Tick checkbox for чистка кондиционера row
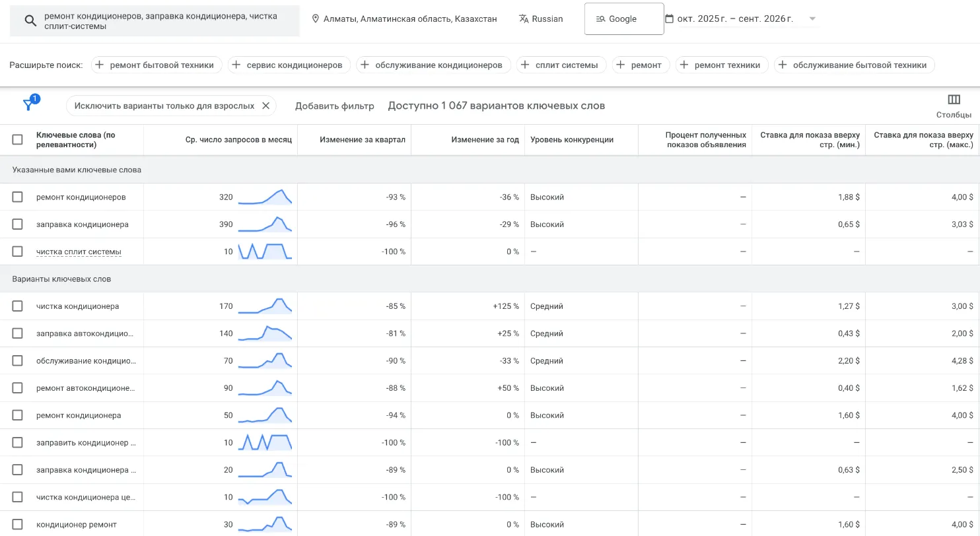Viewport: 980px width, 536px height. click(18, 306)
